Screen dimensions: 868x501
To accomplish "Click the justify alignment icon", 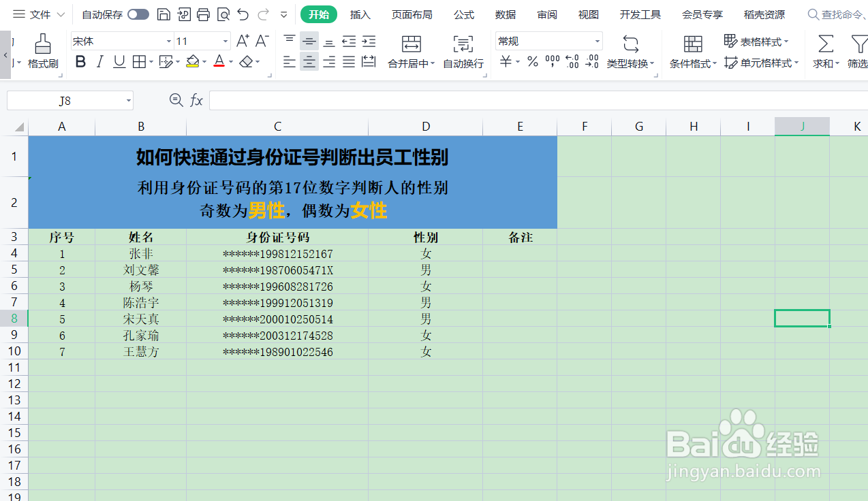I will [x=349, y=62].
